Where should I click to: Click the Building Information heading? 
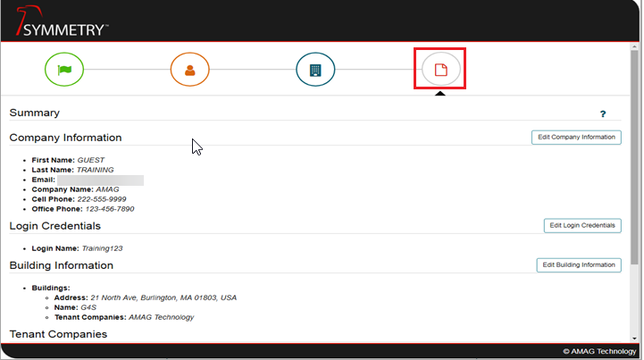(62, 265)
